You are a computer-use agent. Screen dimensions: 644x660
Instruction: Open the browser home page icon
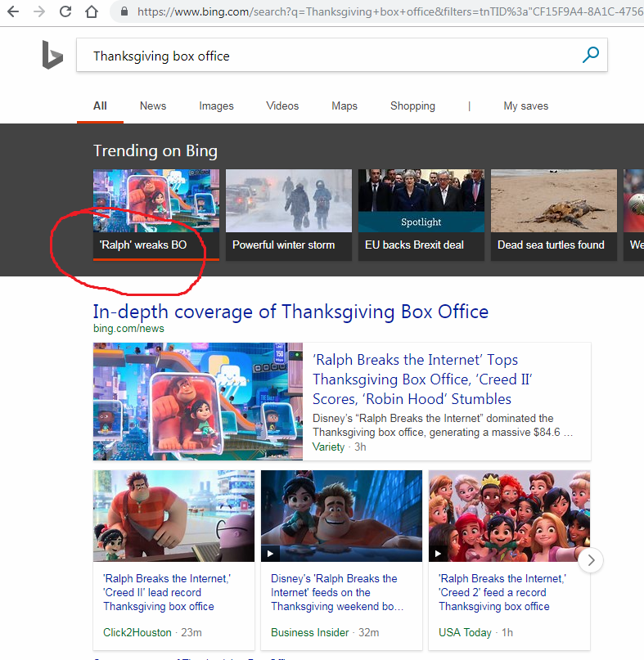(92, 11)
